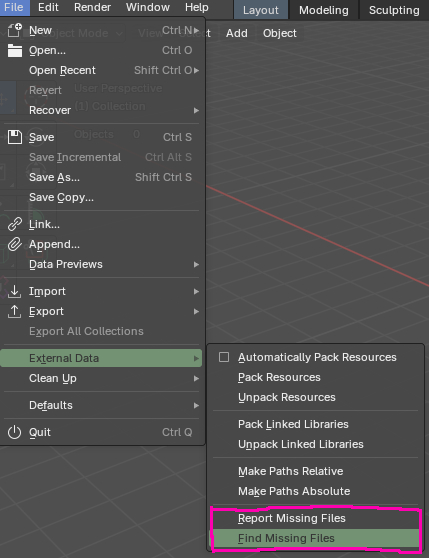This screenshot has height=558, width=429.
Task: Expand the Open Recent submenu
Action: 101,70
